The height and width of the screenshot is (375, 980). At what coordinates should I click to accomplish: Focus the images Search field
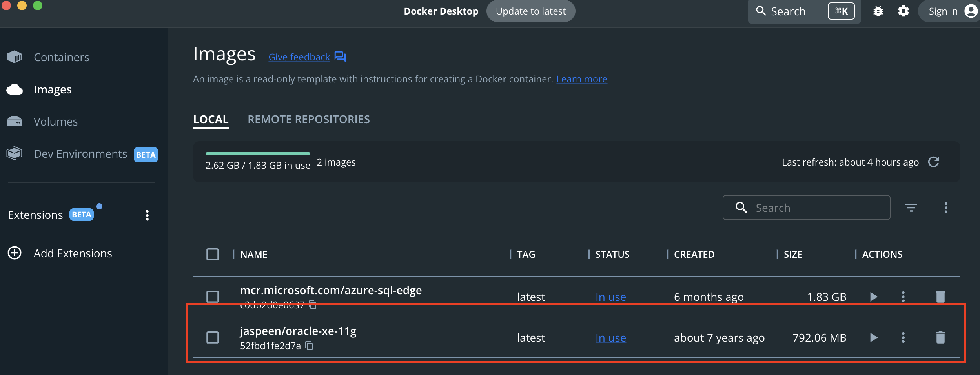click(x=806, y=208)
